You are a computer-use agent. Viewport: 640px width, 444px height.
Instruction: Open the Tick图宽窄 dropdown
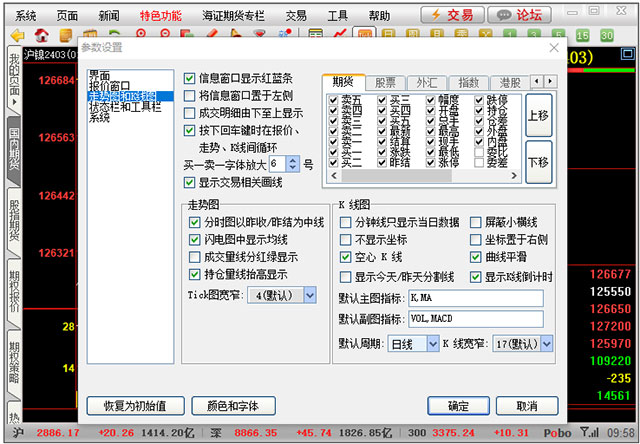pos(310,295)
